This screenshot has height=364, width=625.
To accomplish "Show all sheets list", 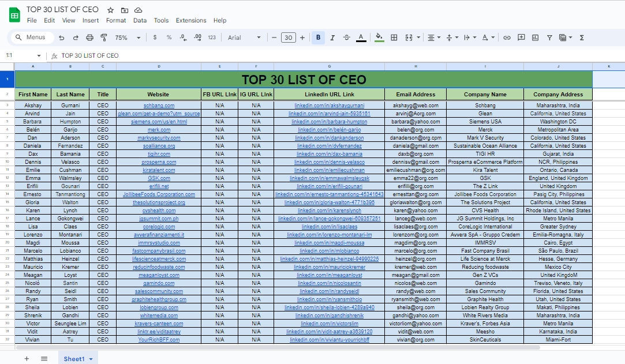I will click(44, 359).
